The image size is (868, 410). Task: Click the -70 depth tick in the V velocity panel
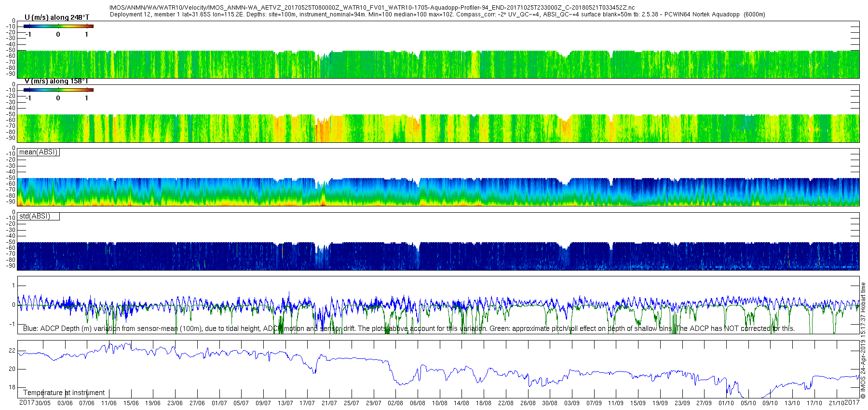(x=10, y=126)
